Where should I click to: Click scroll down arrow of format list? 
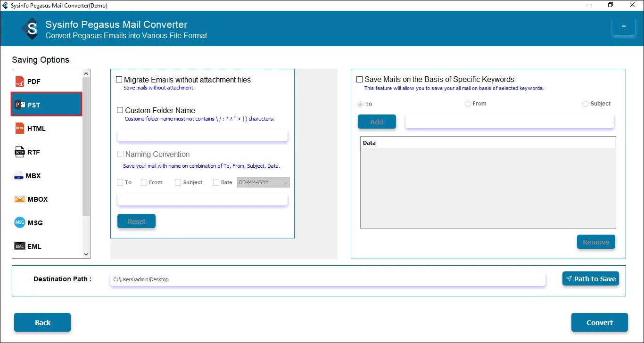point(86,254)
